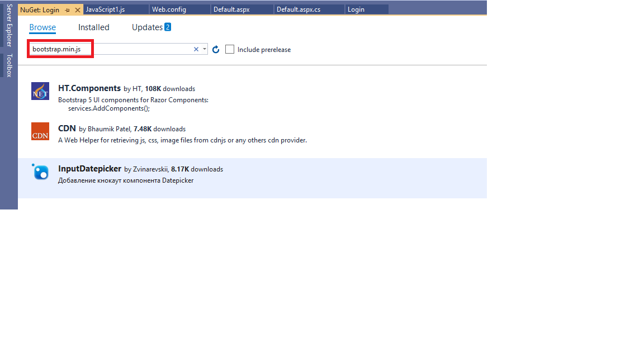Open the search history dropdown arrow
Screen dimensions: 644x362
pos(204,49)
